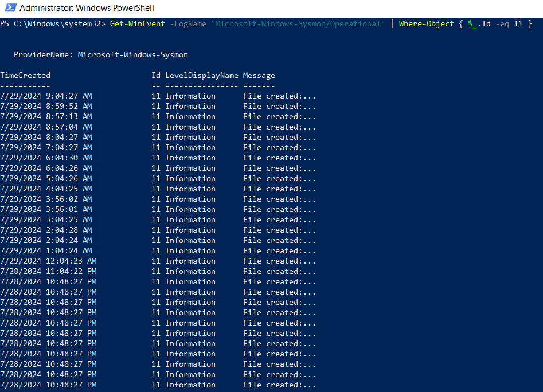Click the PowerShell icon in the title bar
The width and height of the screenshot is (543, 392).
coord(11,7)
